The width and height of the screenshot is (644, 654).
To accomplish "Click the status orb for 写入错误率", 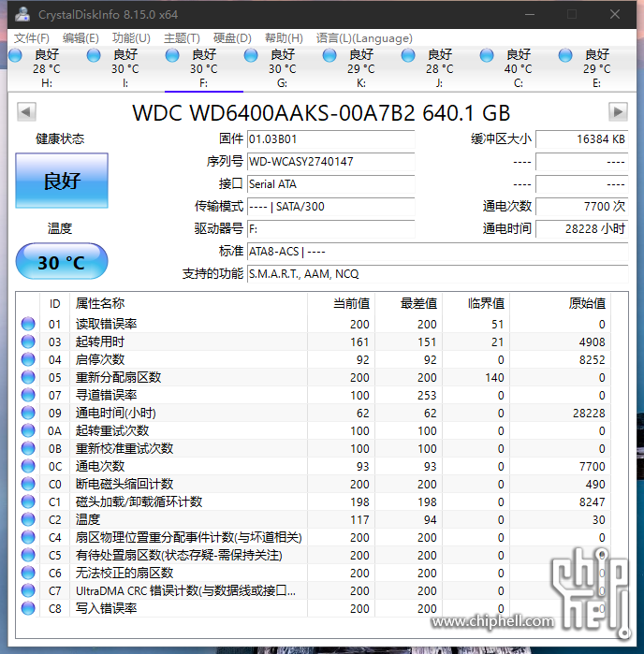I will pyautogui.click(x=28, y=608).
